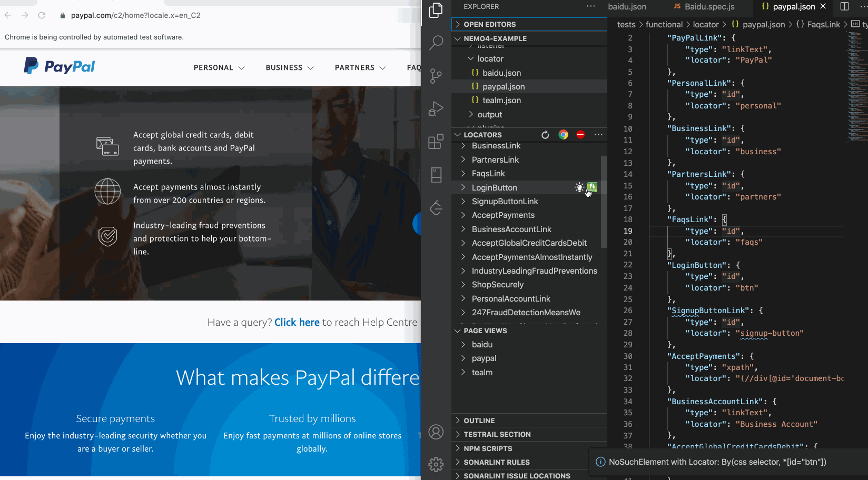868x480 pixels.
Task: Click the 'tests' breadcrumb segment
Action: [626, 25]
